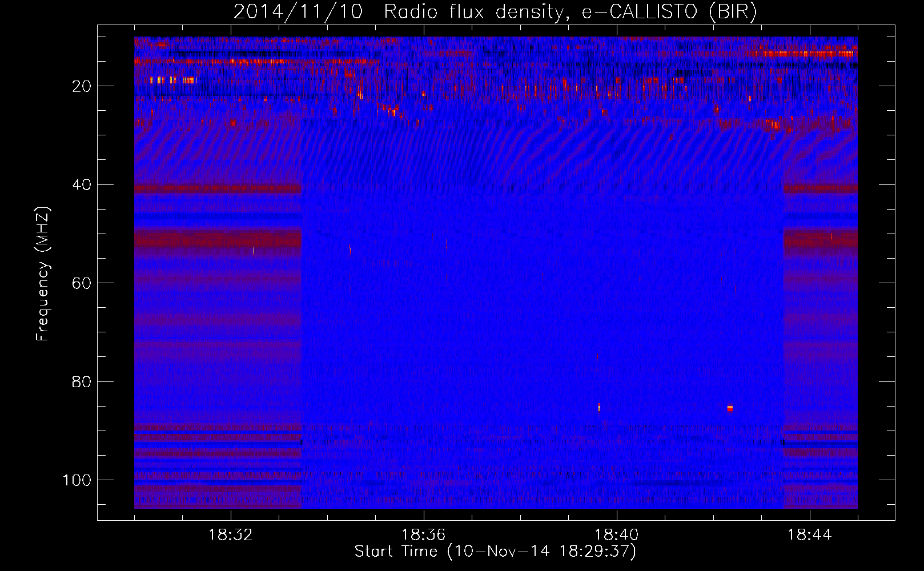Screen dimensions: 924x571
Task: Click the '18:44' time tick label
Action: tap(810, 535)
